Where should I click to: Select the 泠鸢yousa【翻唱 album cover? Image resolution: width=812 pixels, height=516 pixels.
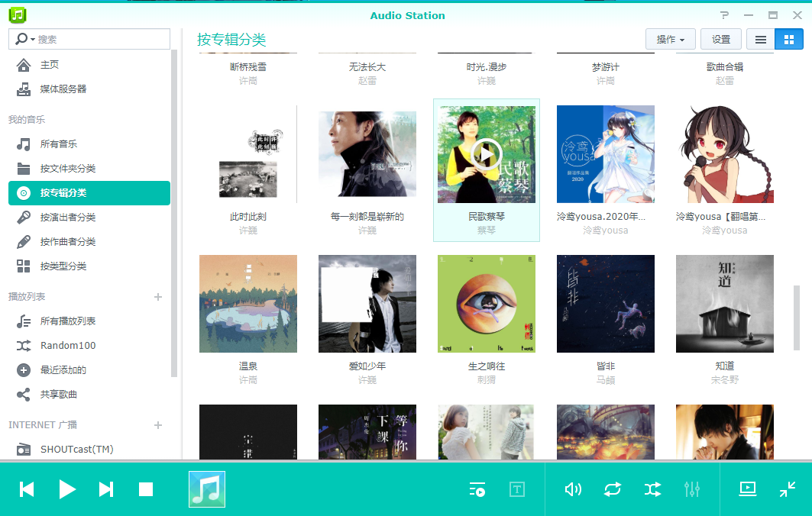[724, 154]
